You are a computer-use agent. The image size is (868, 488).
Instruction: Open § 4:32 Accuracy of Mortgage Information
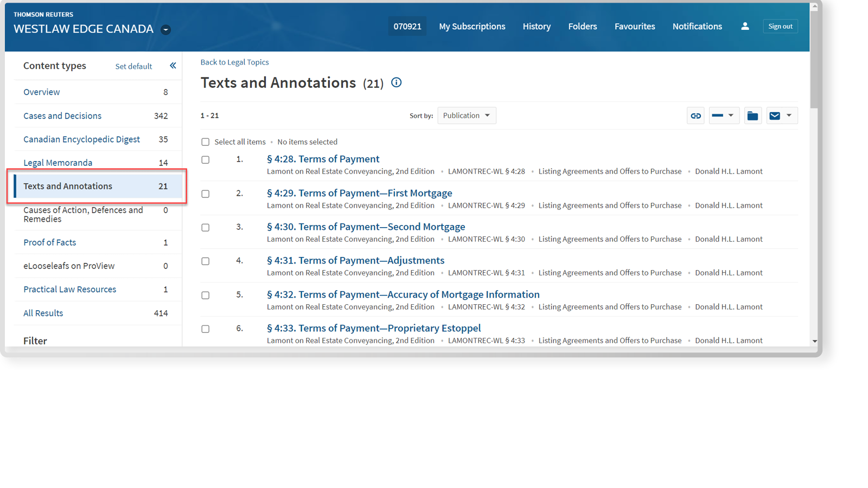pyautogui.click(x=403, y=294)
